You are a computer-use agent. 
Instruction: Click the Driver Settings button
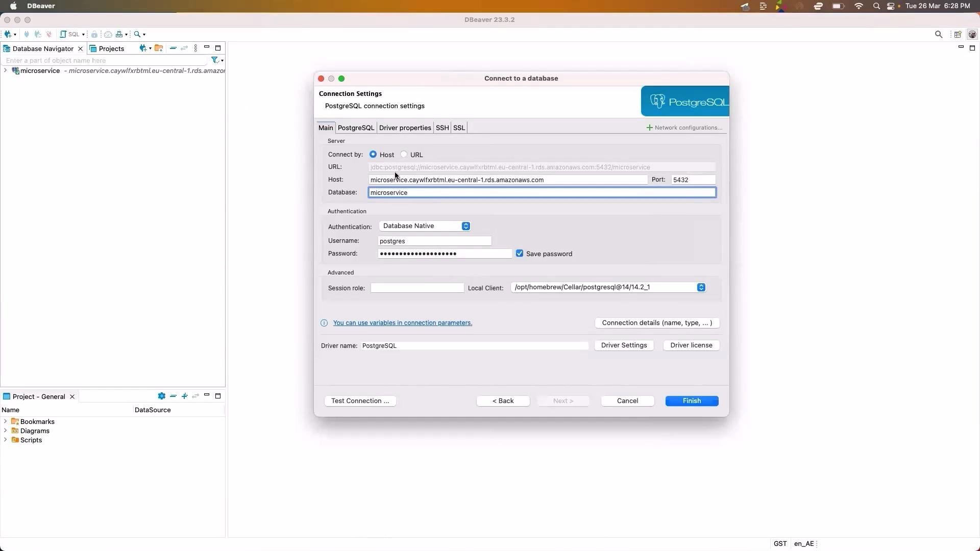point(624,345)
